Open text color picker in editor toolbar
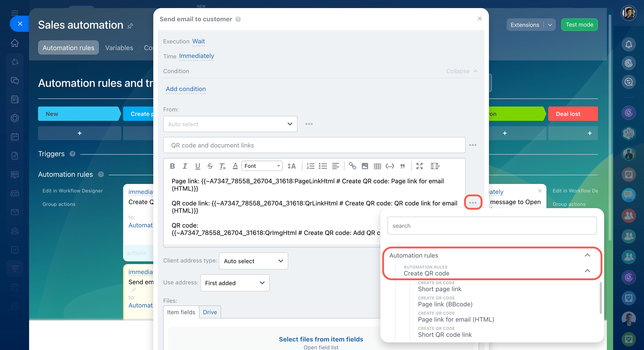The image size is (644, 350). [x=235, y=166]
